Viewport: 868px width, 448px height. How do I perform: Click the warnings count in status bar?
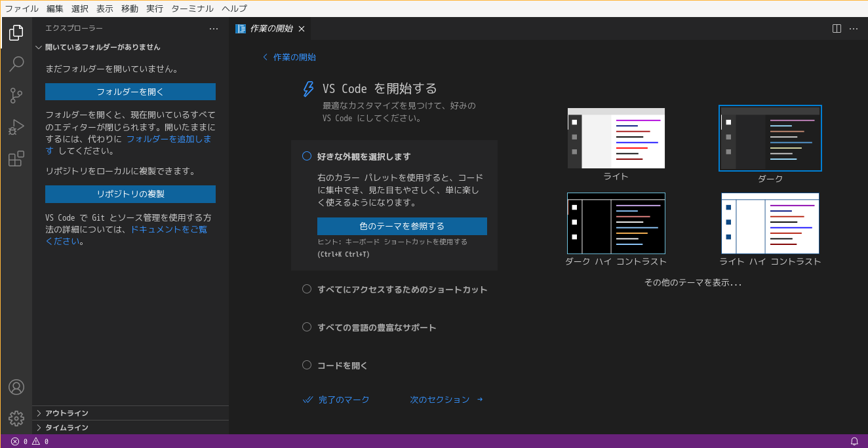click(41, 441)
